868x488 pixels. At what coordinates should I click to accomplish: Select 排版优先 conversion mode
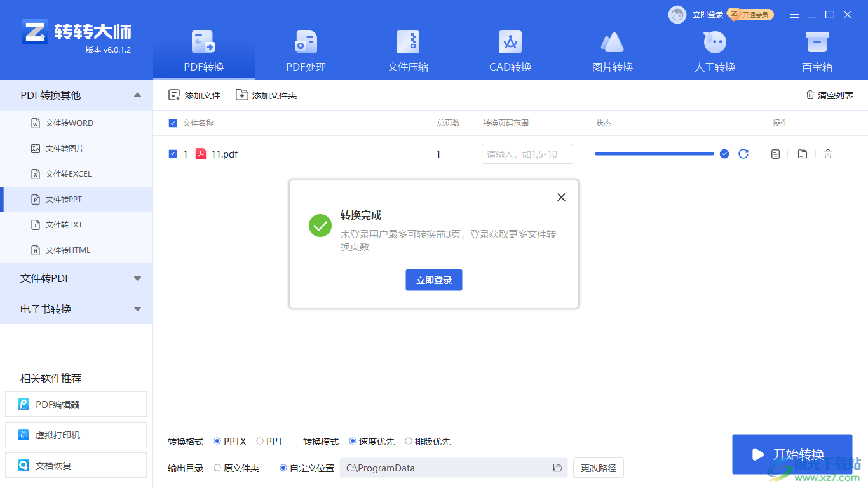tap(428, 441)
